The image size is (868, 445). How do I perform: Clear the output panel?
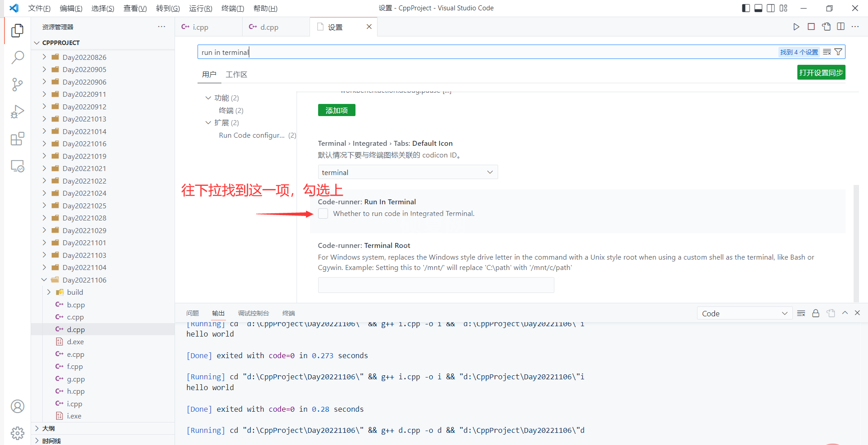coord(801,313)
